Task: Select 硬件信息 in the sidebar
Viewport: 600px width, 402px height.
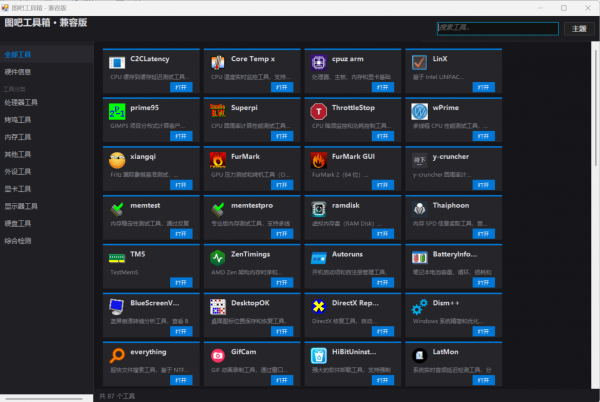Action: click(x=47, y=72)
